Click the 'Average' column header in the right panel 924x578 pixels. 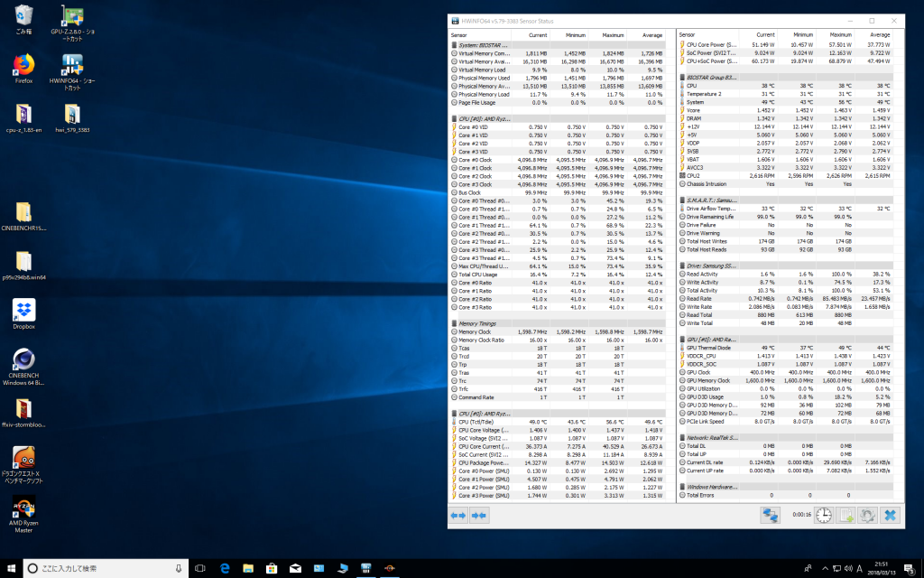pos(880,35)
